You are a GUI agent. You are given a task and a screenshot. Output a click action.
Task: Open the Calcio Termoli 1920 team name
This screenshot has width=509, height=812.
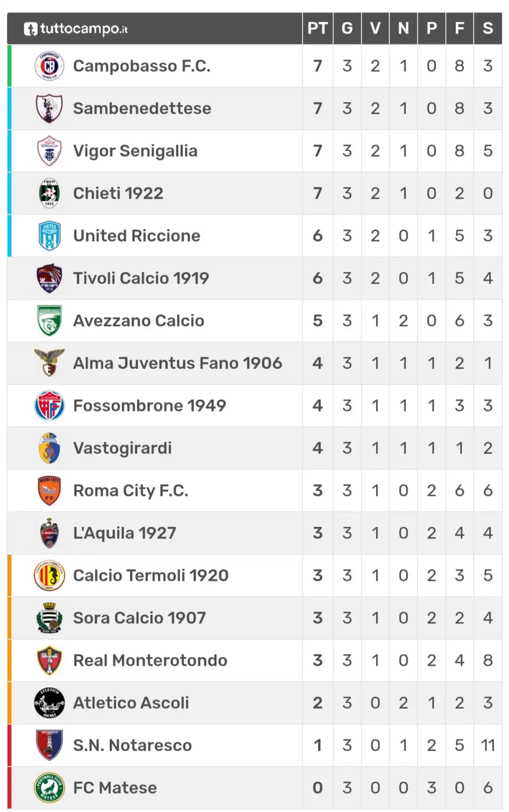[151, 576]
